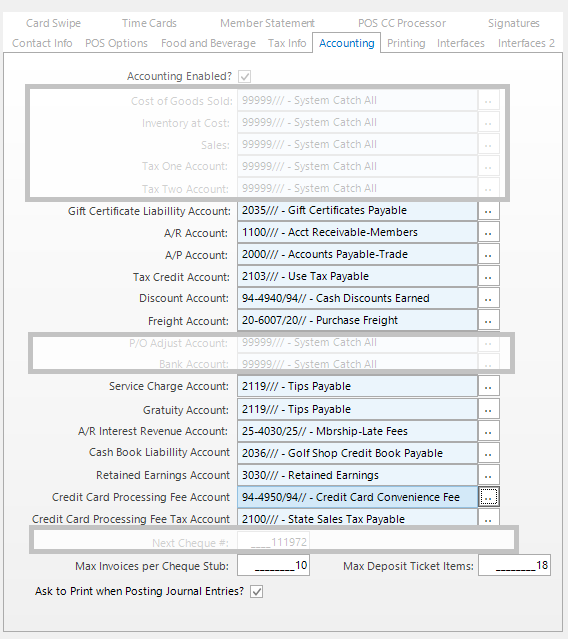Switch to POS Options tab
This screenshot has width=568, height=639.
click(116, 43)
